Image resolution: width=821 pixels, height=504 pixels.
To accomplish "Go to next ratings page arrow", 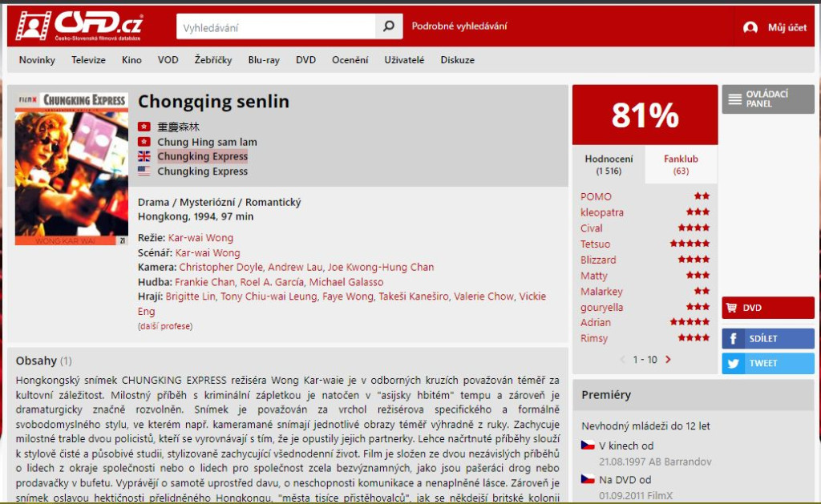I will (668, 360).
